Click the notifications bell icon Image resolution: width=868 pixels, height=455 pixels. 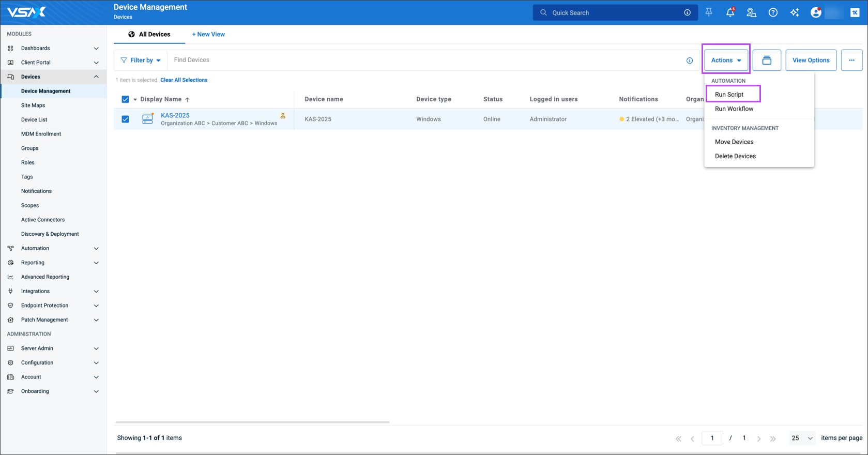click(730, 13)
